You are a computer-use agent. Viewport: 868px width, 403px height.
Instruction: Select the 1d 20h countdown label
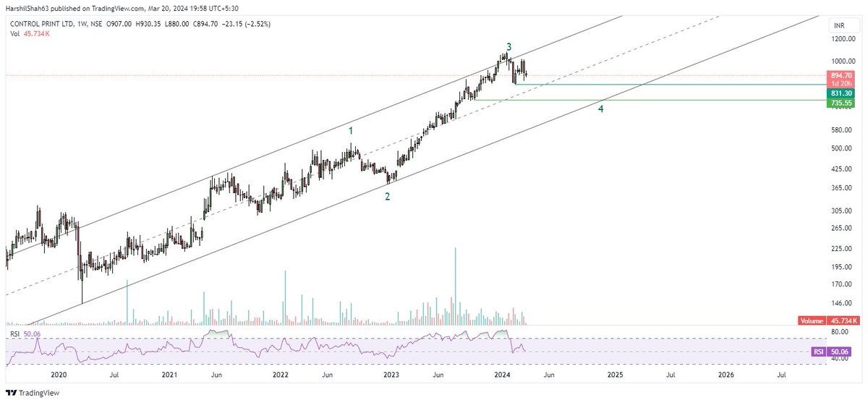tap(841, 84)
